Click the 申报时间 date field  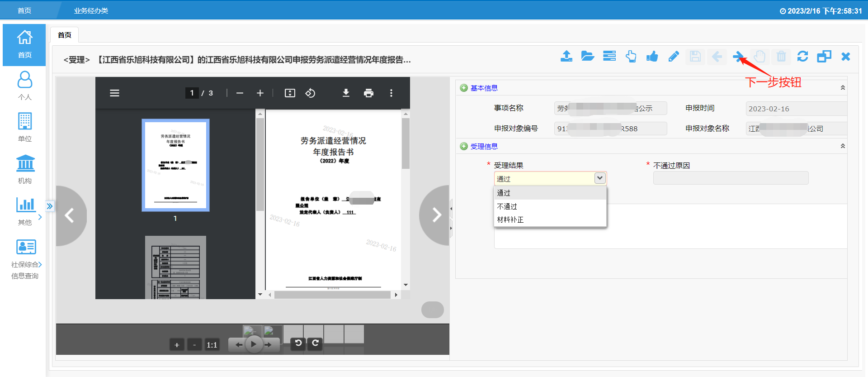[x=796, y=109]
